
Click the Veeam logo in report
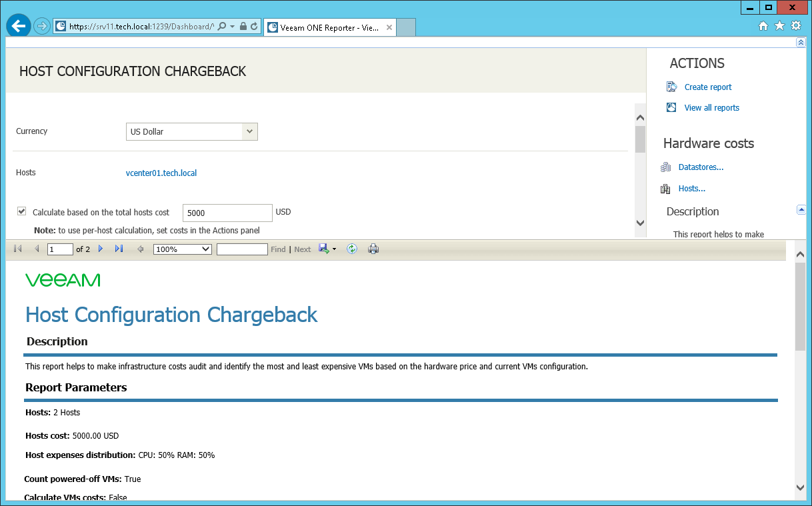(63, 280)
